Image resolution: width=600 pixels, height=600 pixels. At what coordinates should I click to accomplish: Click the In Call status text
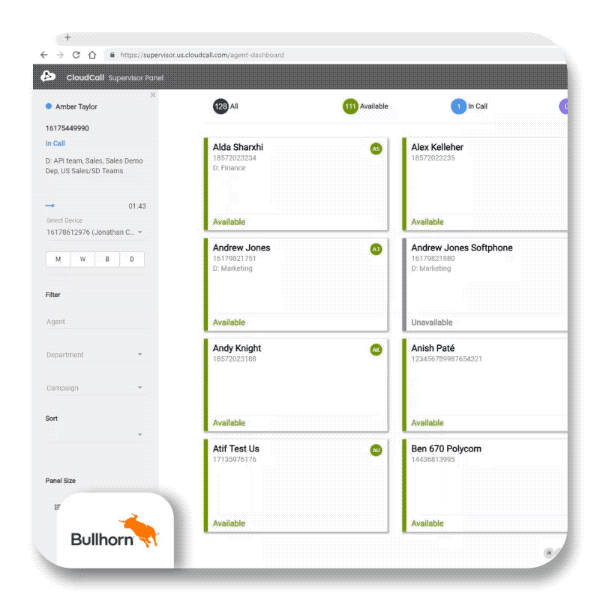[x=55, y=143]
